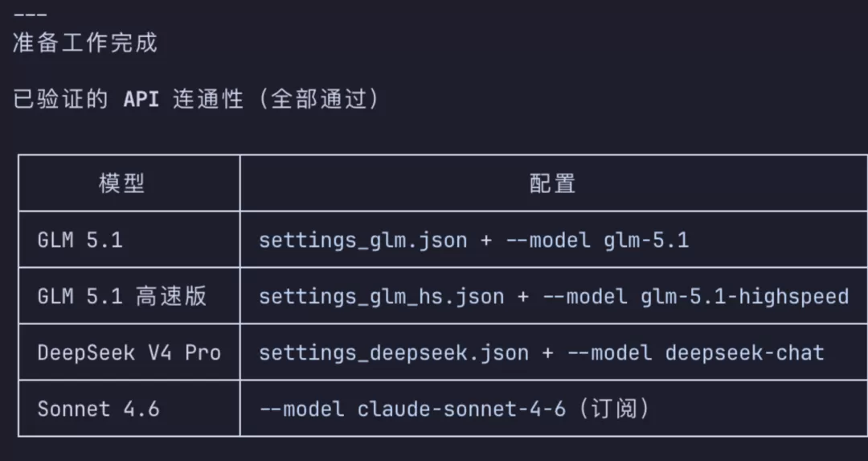This screenshot has width=868, height=461.
Task: Click the (全部通过) text
Action: pyautogui.click(x=318, y=99)
